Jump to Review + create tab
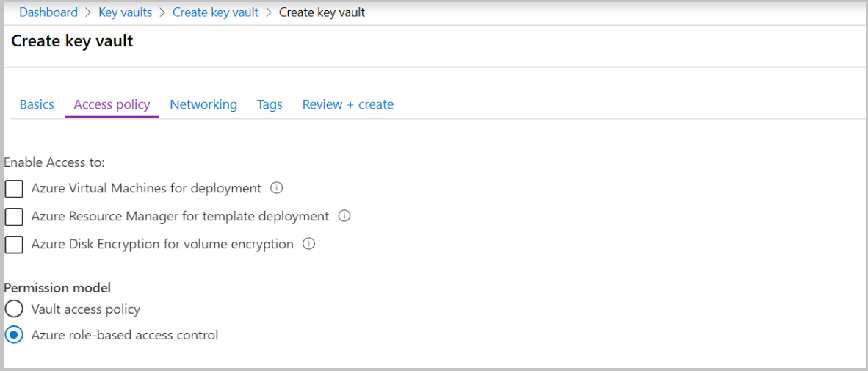The image size is (868, 371). tap(348, 104)
